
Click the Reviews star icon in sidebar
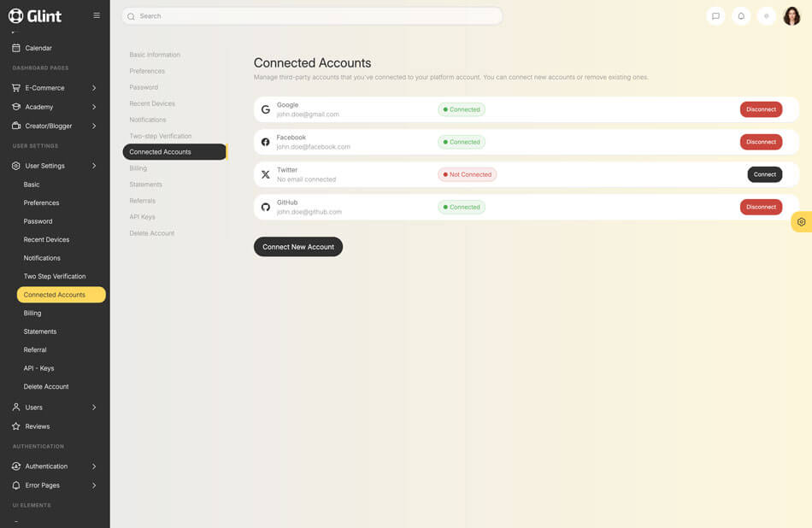pos(16,426)
